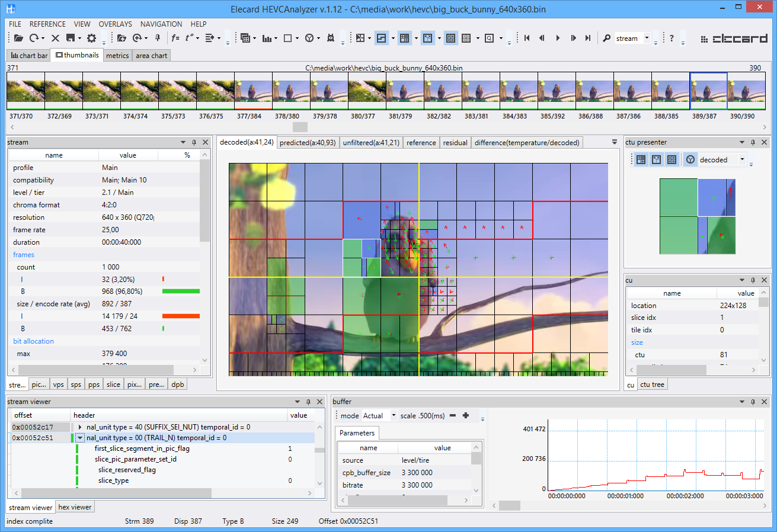Viewport: 777px width, 532px height.
Task: Click the frames section heading
Action: pos(24,255)
